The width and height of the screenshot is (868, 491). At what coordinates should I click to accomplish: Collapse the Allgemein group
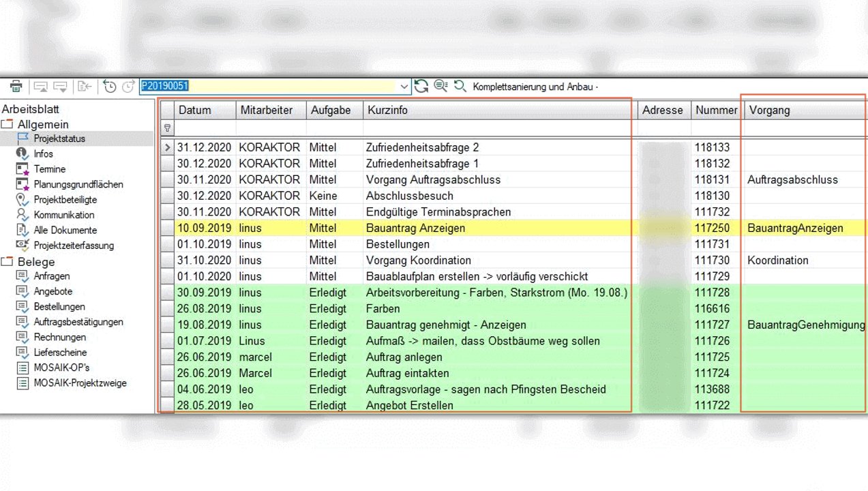coord(7,124)
